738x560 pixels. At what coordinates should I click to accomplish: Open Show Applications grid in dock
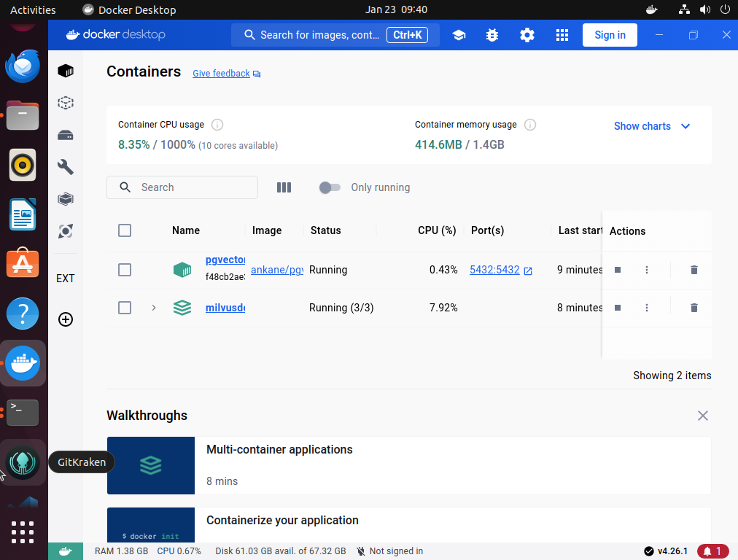[x=23, y=532]
